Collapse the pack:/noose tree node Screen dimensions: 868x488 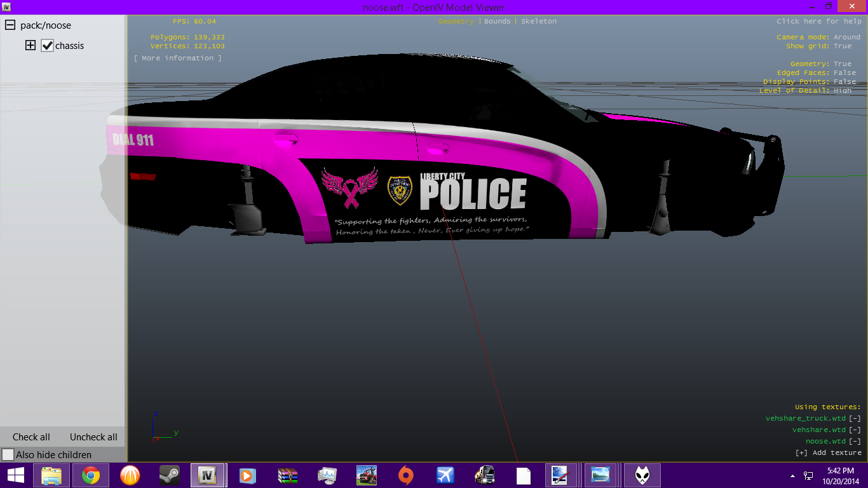coord(10,25)
